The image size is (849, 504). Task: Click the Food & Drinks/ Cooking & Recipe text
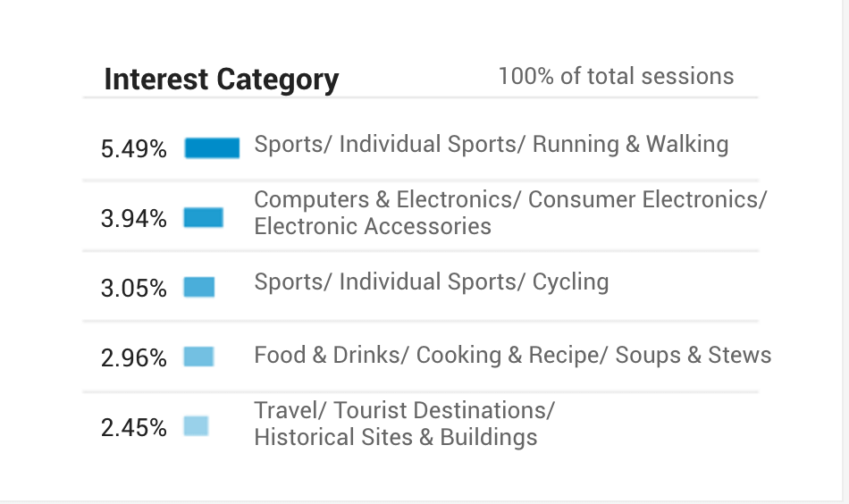coord(431,355)
